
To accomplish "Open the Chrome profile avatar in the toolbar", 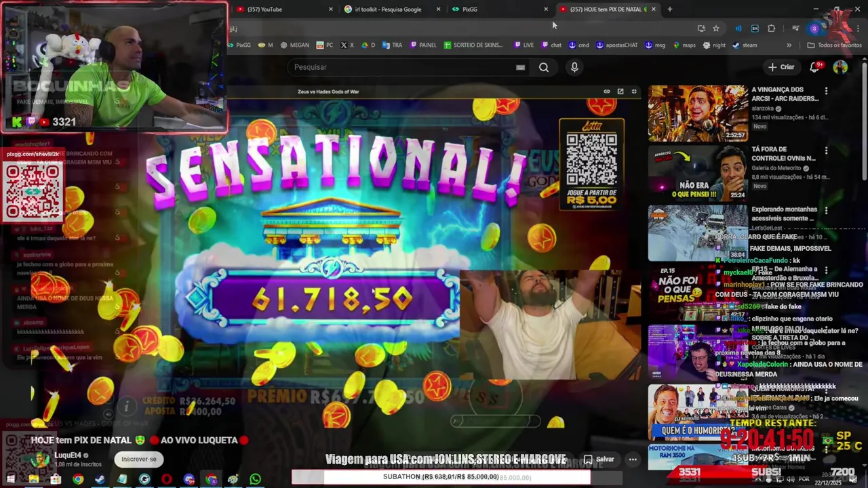I will point(814,28).
